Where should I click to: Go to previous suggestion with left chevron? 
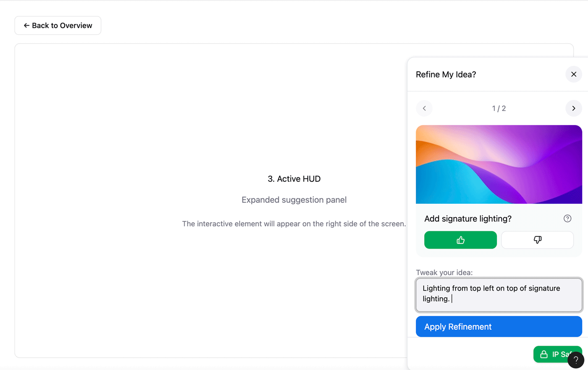click(x=424, y=108)
